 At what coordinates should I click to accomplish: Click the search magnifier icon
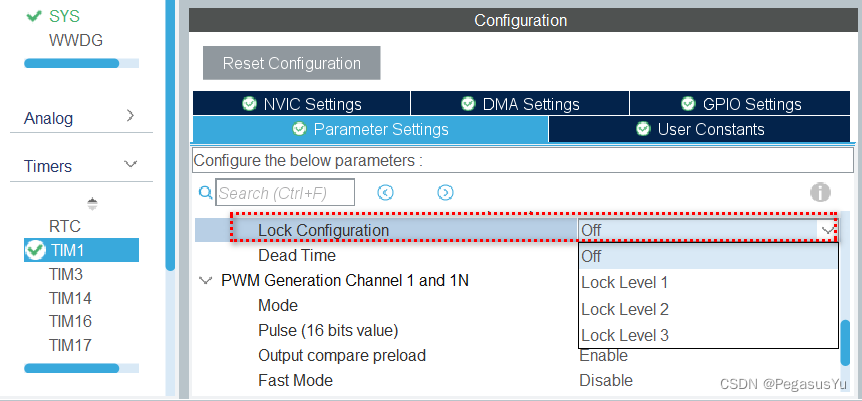click(206, 193)
